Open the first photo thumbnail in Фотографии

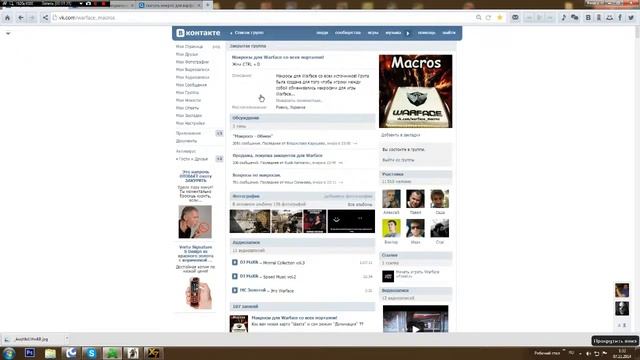(x=250, y=221)
